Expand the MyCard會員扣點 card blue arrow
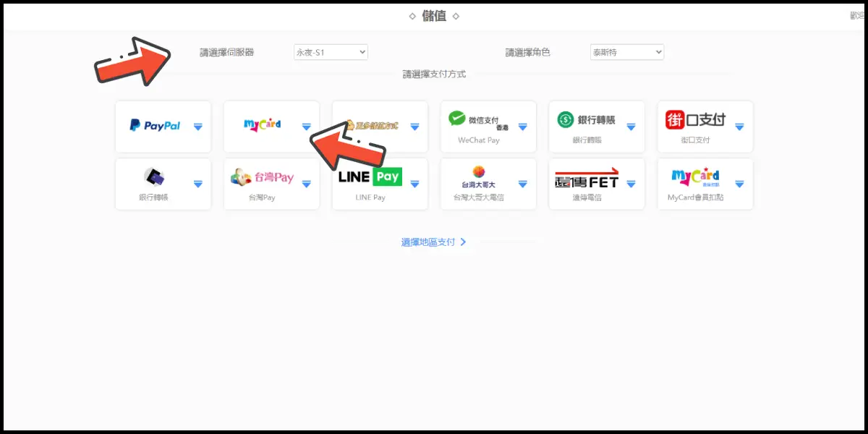 click(x=739, y=184)
